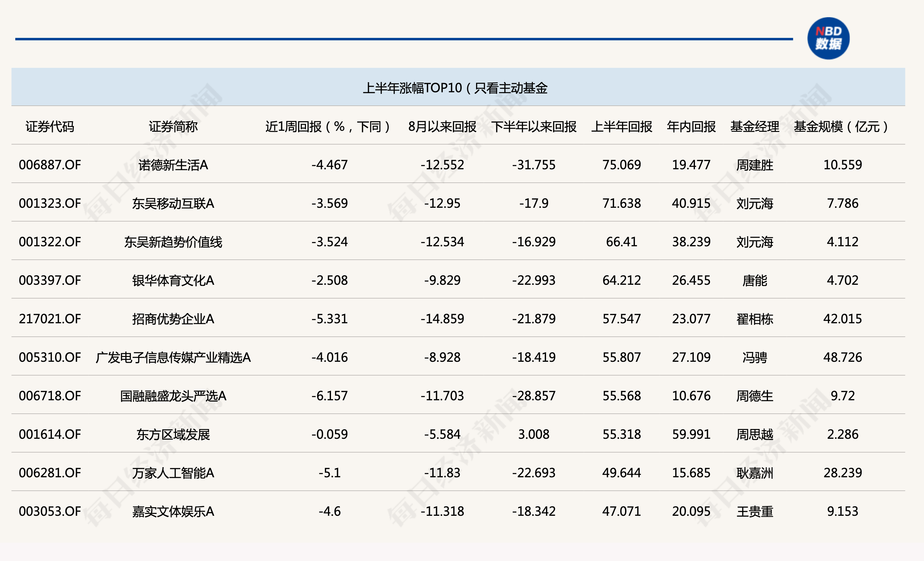This screenshot has width=924, height=561.
Task: Select the table title 上半年涨幅TOP10
Action: pyautogui.click(x=413, y=88)
